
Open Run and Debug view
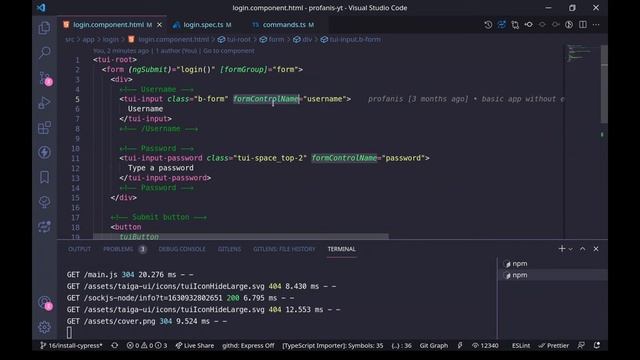[44, 103]
